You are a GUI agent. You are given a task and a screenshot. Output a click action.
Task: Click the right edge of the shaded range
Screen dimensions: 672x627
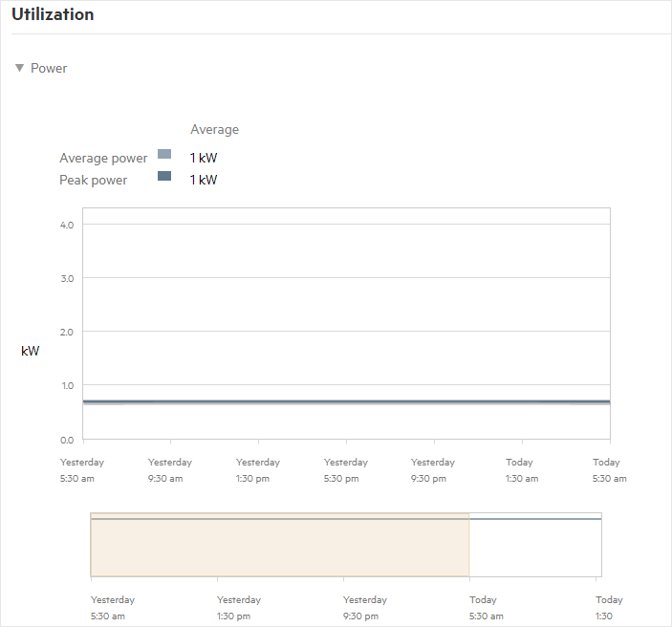click(x=469, y=545)
